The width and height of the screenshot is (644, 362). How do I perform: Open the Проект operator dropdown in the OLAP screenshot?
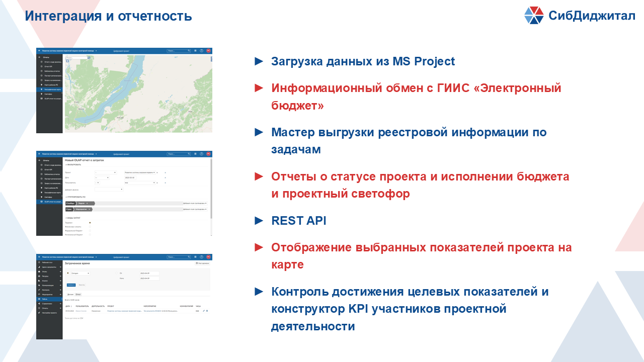click(x=106, y=172)
